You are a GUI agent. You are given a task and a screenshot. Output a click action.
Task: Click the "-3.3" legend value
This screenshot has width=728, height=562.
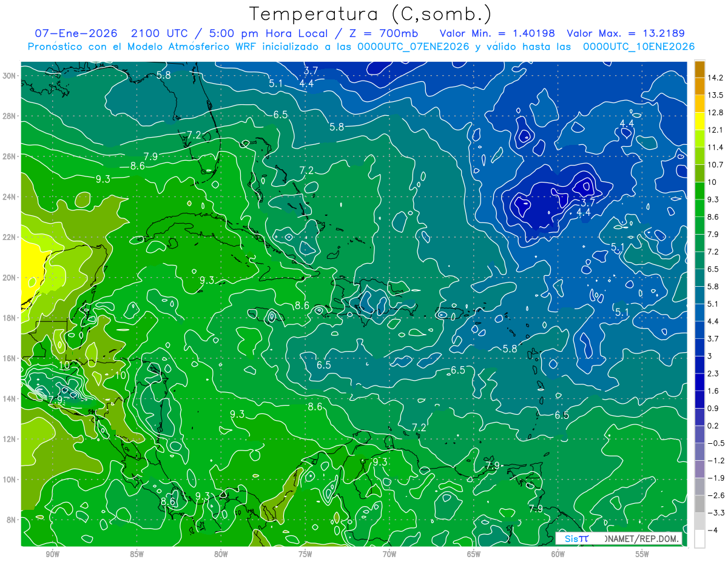[x=716, y=513]
